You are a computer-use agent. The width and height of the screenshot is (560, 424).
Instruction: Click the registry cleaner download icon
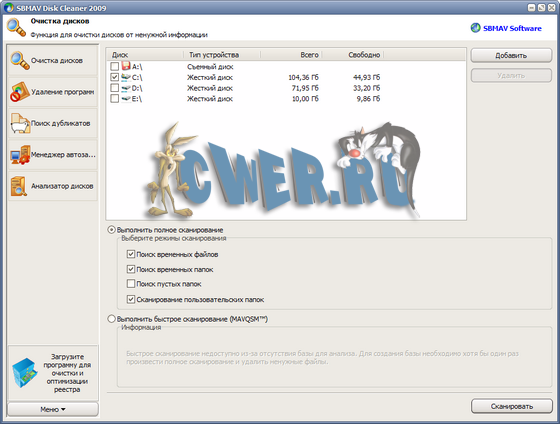[x=25, y=373]
